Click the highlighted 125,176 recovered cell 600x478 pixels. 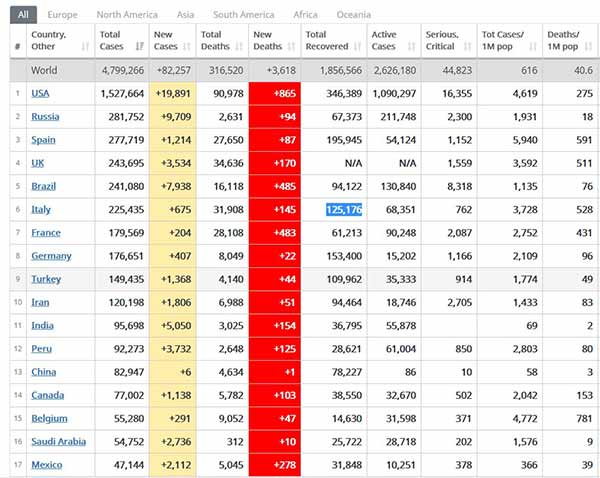tap(342, 209)
